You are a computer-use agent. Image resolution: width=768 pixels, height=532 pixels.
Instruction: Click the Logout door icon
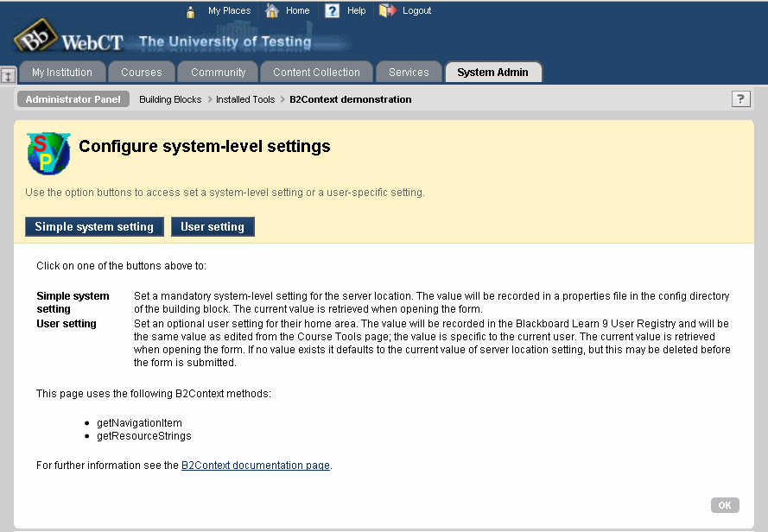pos(387,11)
